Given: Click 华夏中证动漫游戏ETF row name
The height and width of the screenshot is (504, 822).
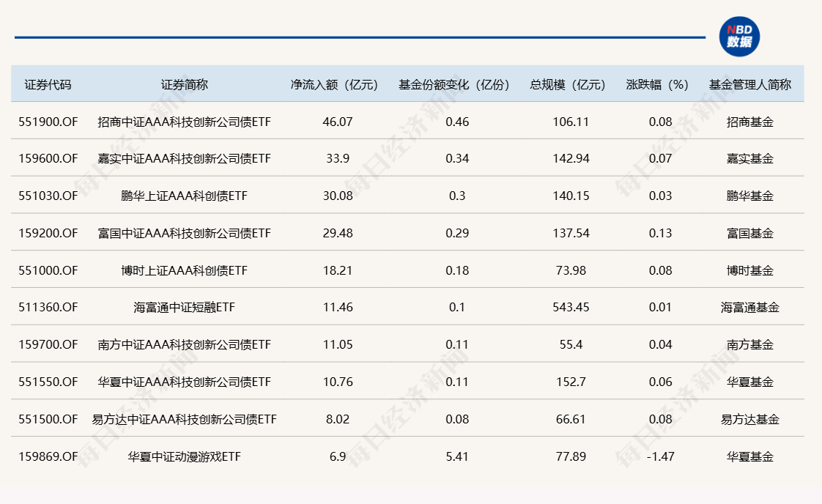Looking at the screenshot, I should [x=182, y=456].
